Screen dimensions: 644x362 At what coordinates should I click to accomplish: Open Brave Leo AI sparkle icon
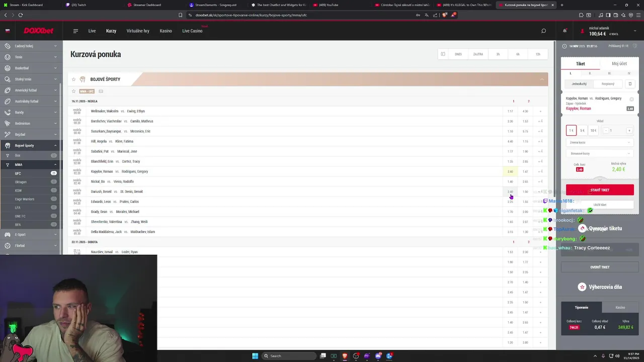pyautogui.click(x=623, y=15)
